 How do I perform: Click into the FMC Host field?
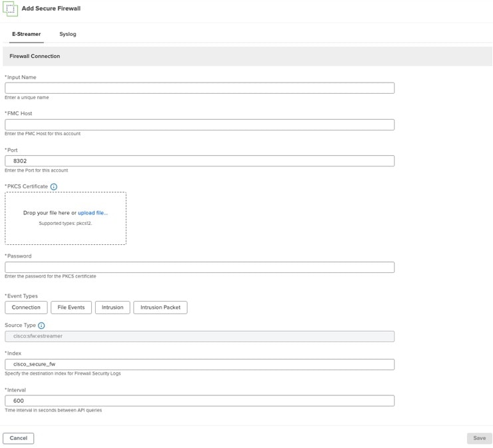pyautogui.click(x=200, y=124)
